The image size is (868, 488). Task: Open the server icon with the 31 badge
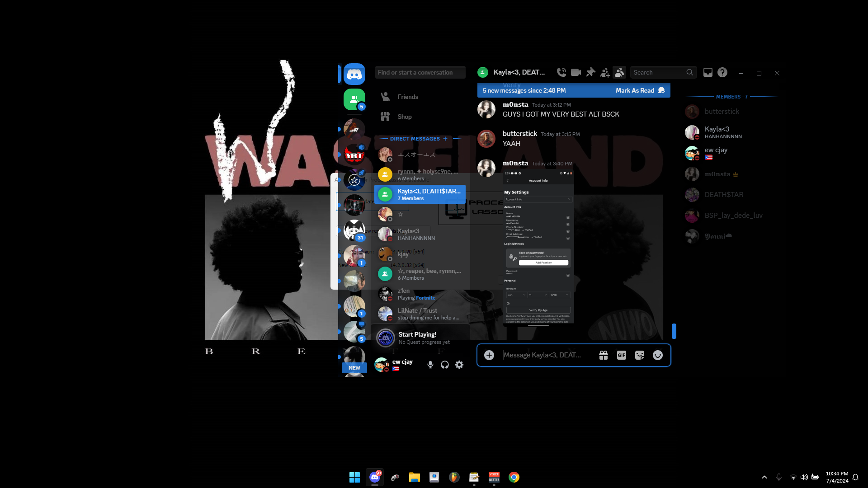click(354, 230)
